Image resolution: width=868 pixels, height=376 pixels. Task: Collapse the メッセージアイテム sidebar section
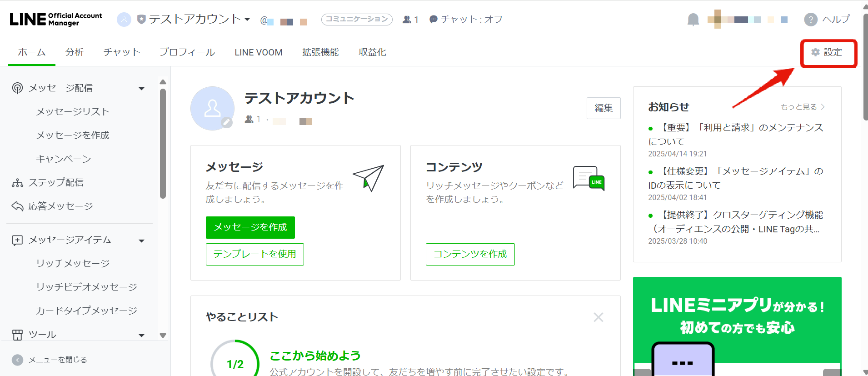(141, 241)
